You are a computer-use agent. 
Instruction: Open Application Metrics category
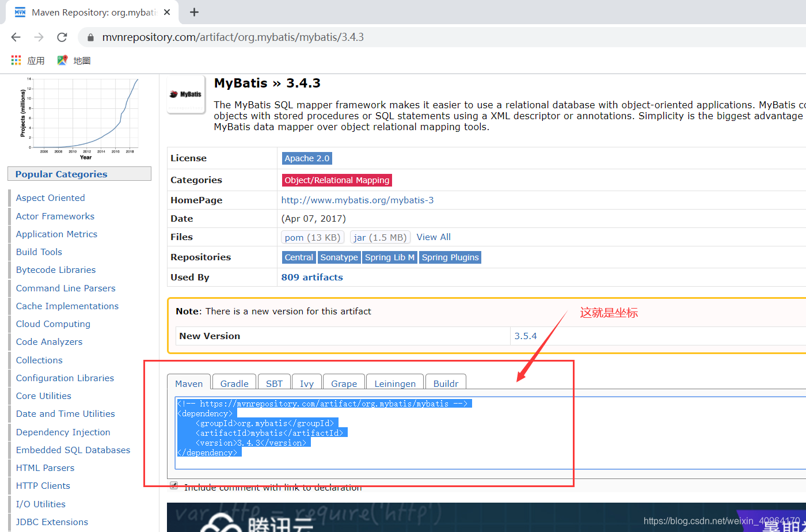pyautogui.click(x=56, y=234)
